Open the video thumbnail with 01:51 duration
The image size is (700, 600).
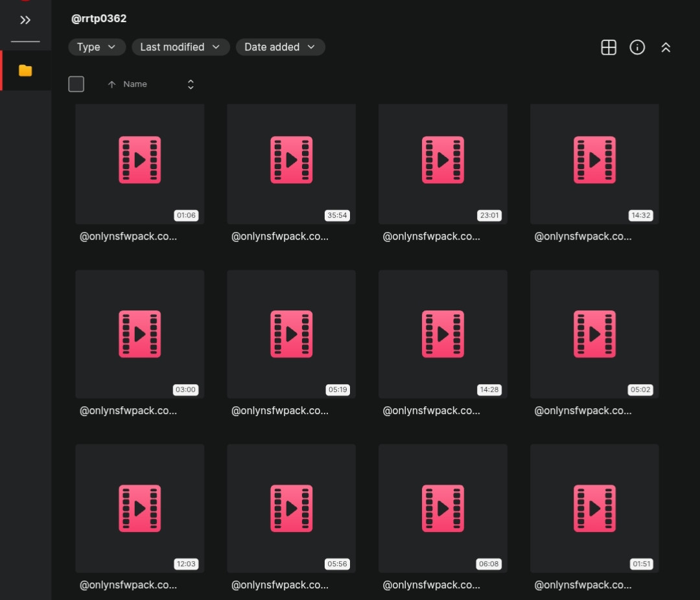pyautogui.click(x=594, y=508)
